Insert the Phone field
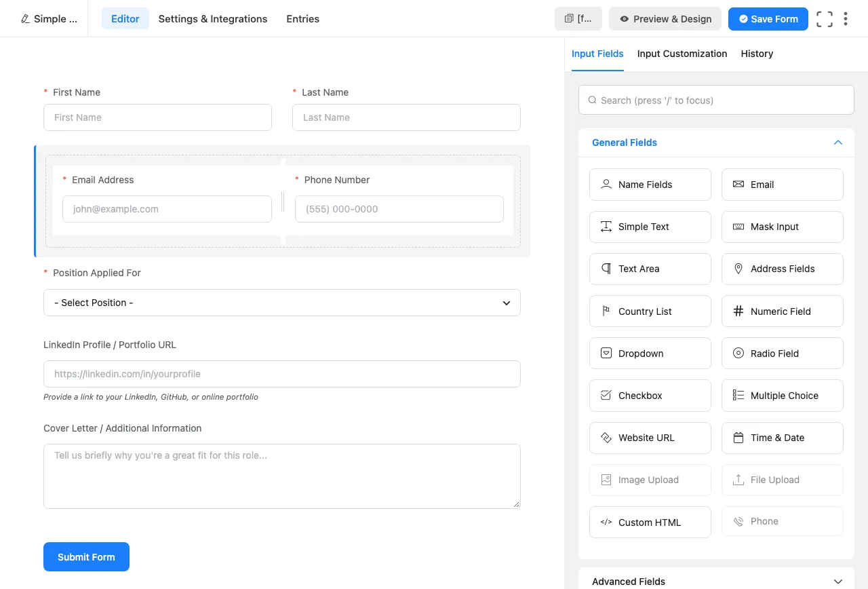This screenshot has width=868, height=589. pyautogui.click(x=783, y=521)
